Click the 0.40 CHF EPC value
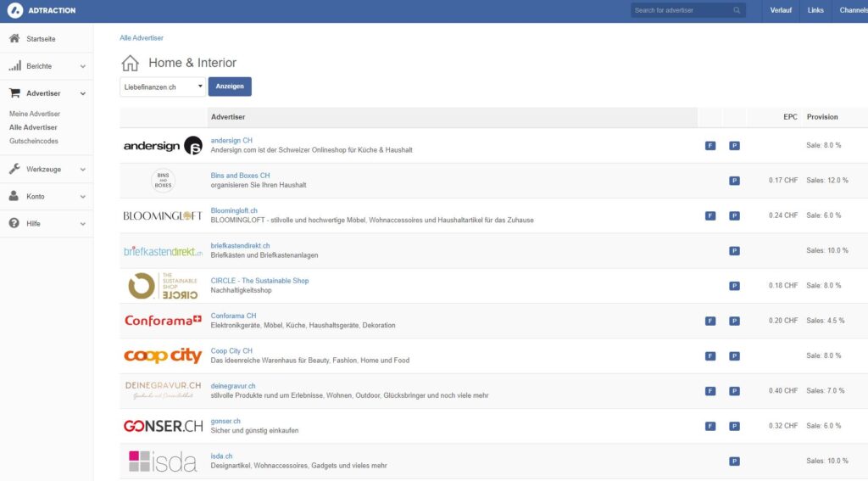868x481 pixels. click(x=783, y=391)
